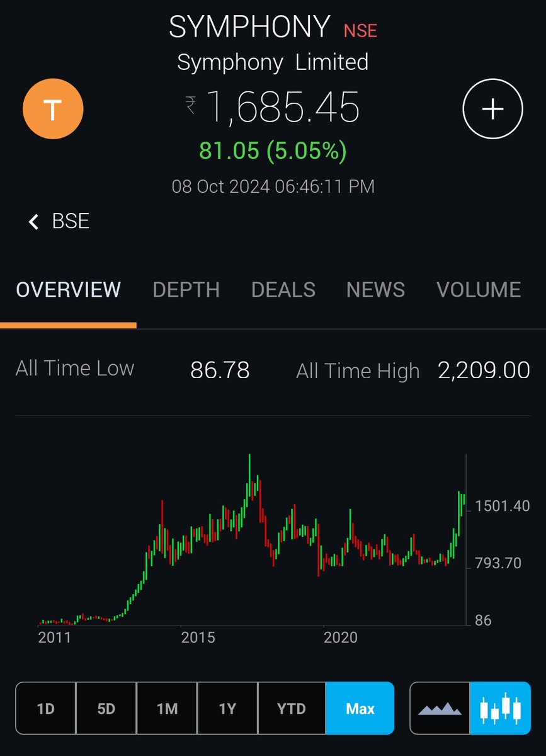Viewport: 546px width, 756px height.
Task: Pick the YTD chart range
Action: pos(292,708)
